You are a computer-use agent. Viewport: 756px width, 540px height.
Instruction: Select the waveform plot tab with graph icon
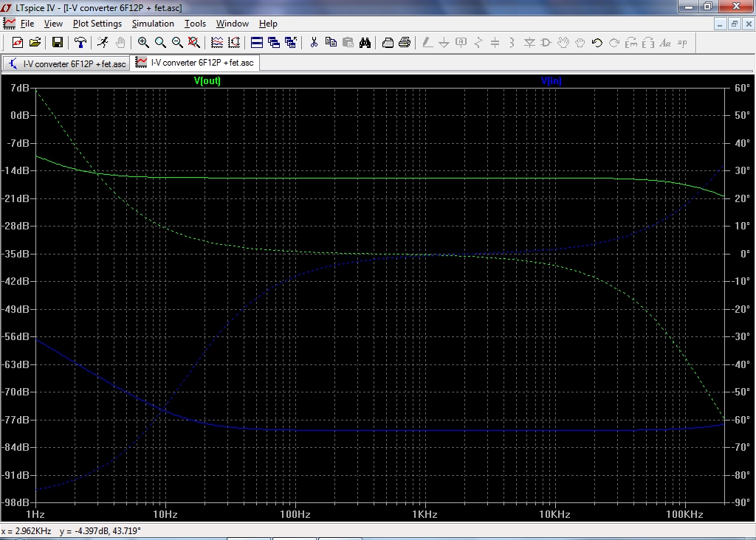[x=195, y=63]
